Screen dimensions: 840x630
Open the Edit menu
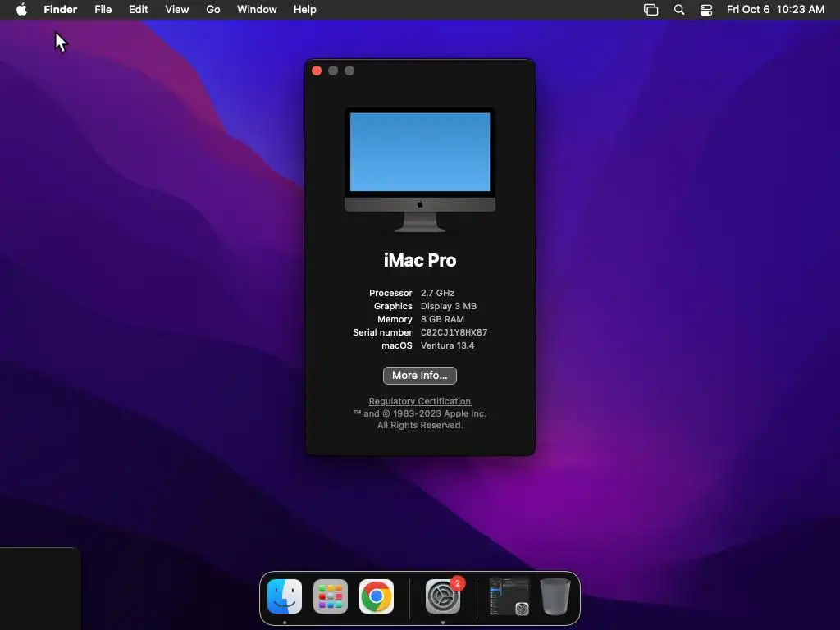(138, 10)
